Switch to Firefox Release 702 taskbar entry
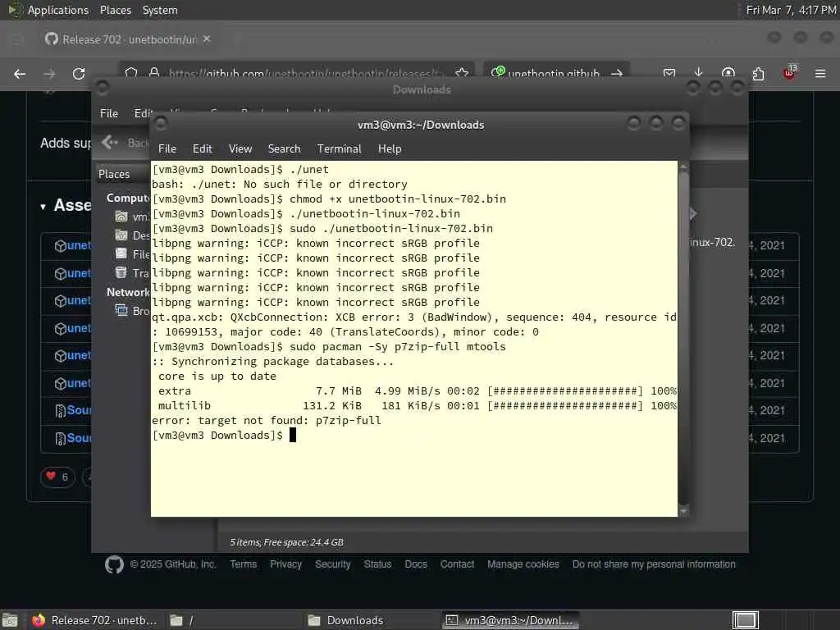Screen dimensions: 840x630 [95, 620]
